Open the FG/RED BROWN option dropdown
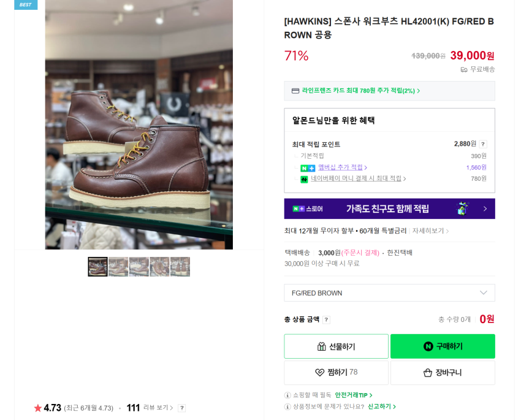 click(x=389, y=292)
